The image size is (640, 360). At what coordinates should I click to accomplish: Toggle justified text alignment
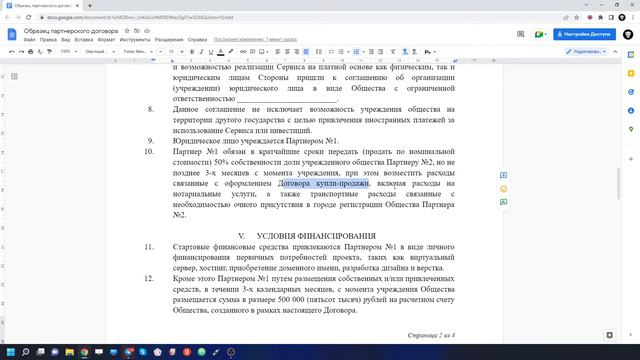tap(306, 52)
